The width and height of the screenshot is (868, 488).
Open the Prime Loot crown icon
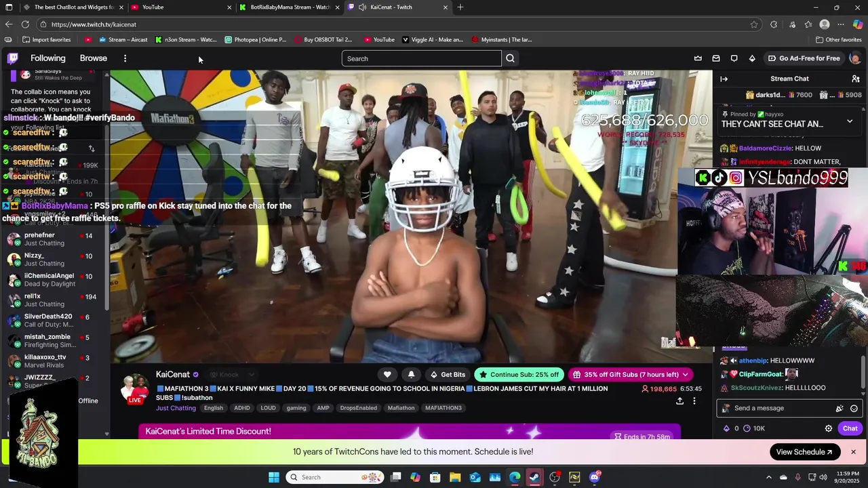(698, 58)
